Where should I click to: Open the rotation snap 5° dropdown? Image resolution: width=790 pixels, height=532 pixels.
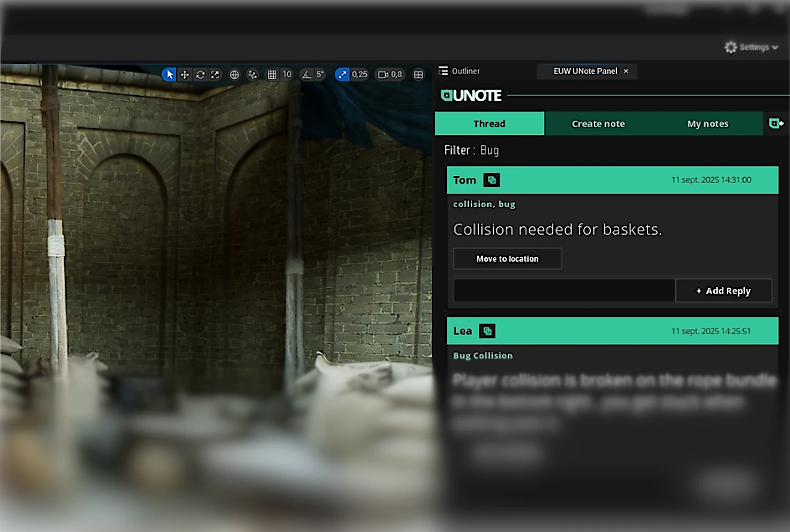(320, 75)
